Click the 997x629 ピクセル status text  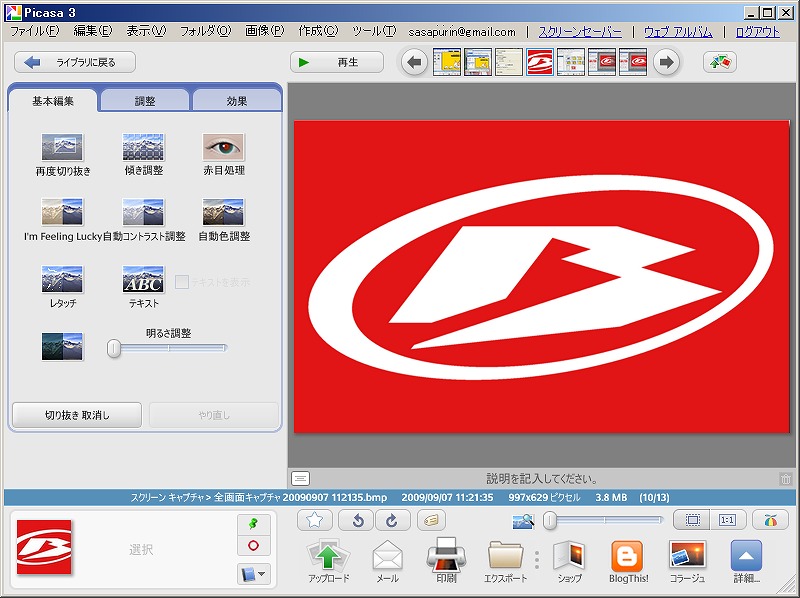coord(544,497)
